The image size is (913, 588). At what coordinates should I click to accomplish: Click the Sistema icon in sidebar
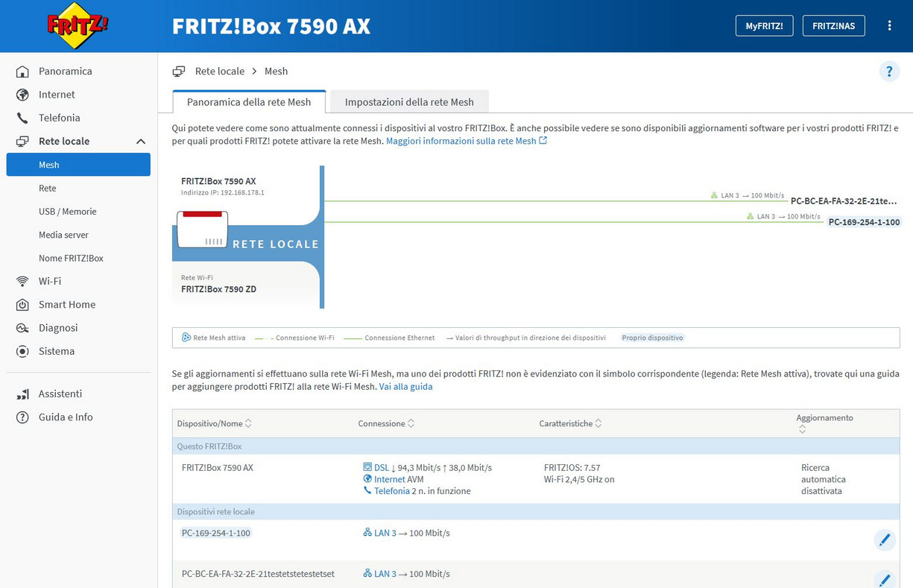[x=23, y=351]
